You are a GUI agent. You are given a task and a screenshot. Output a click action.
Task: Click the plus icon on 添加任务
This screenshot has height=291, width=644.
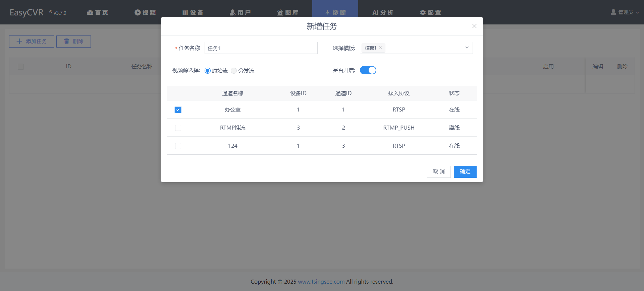click(19, 41)
